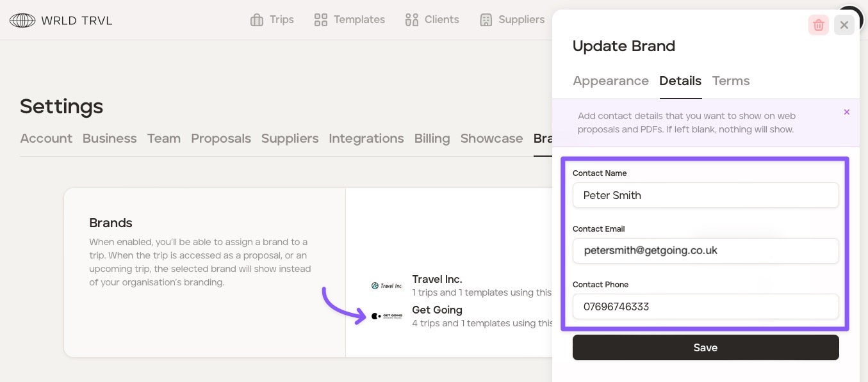Click the Contact Email input field
The height and width of the screenshot is (382, 868).
(x=705, y=251)
